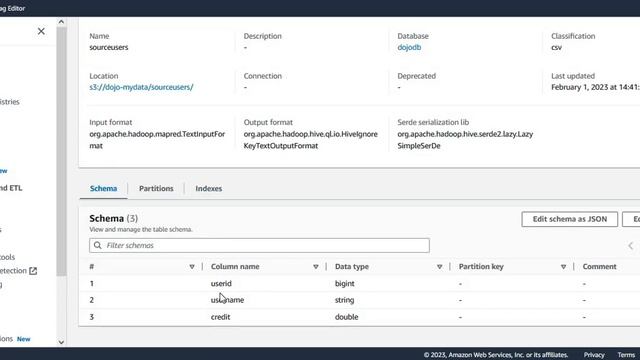This screenshot has height=360, width=640.
Task: Sort by Column name arrow
Action: point(316,267)
